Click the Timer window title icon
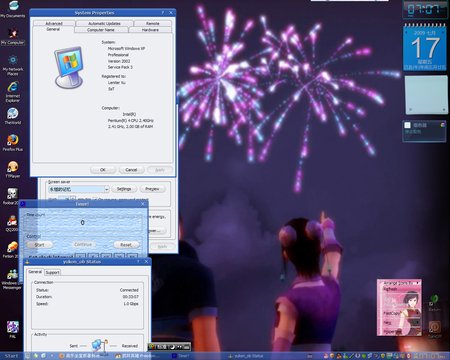Screen dimensions: 450x360 click(x=23, y=204)
